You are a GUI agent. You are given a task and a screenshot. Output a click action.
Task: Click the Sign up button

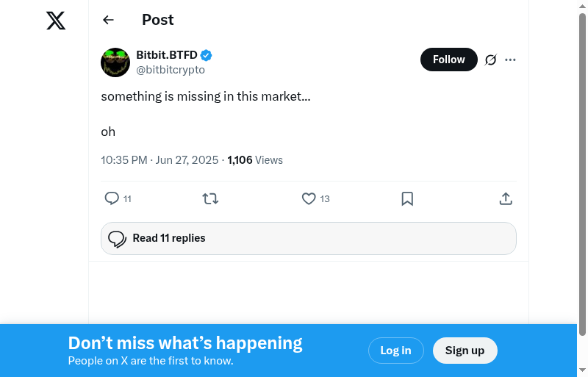click(x=465, y=351)
